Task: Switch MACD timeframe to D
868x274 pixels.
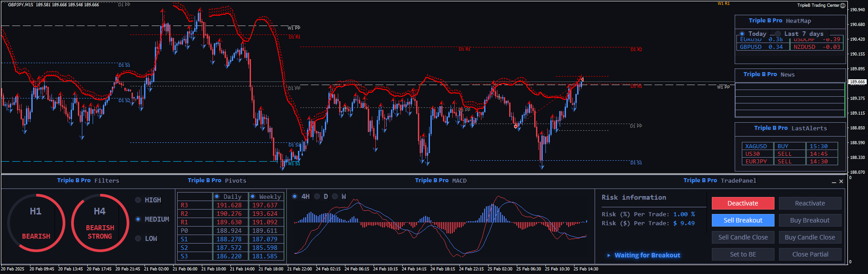Action: [317, 197]
